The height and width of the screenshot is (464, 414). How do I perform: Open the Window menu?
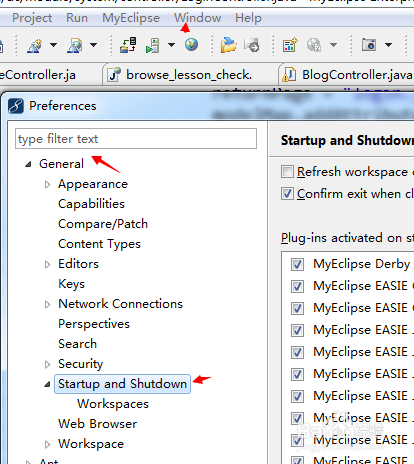coord(197,18)
